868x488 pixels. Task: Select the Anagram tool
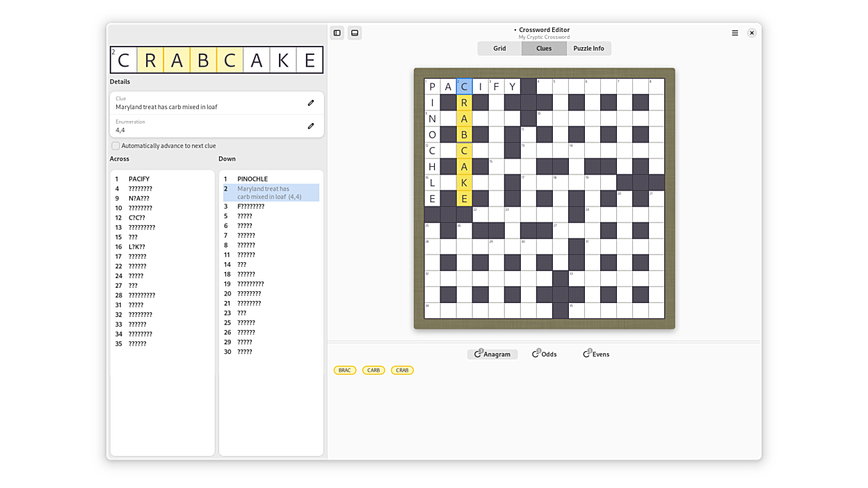492,355
